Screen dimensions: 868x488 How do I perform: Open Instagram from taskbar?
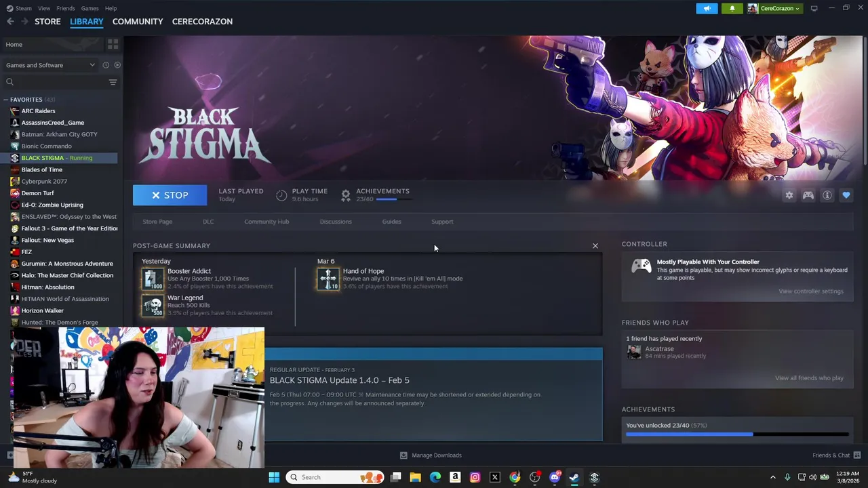(475, 477)
